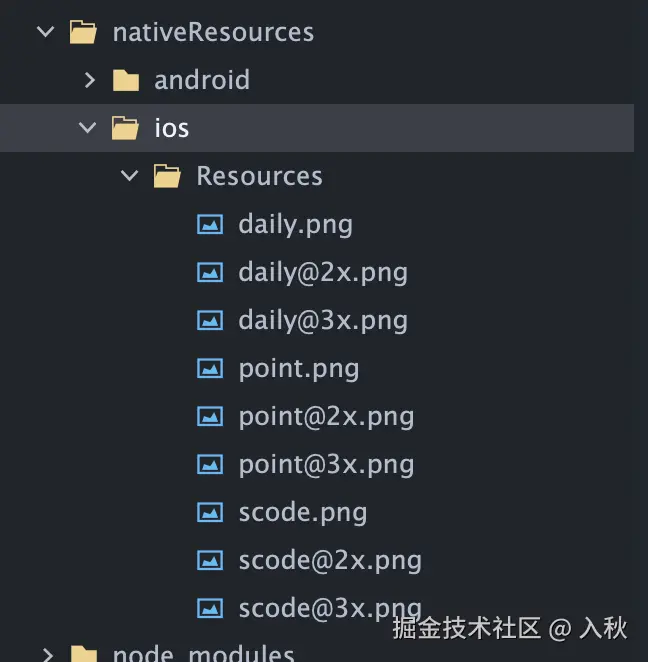Click image icon beside daily@2x.png
The height and width of the screenshot is (662, 648).
209,272
